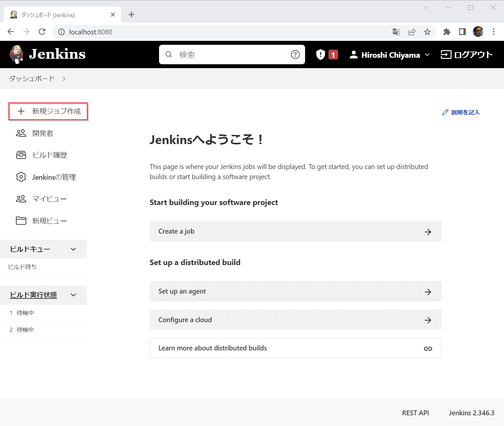Click the browser forward arrow
This screenshot has height=426, width=504.
coord(26,32)
